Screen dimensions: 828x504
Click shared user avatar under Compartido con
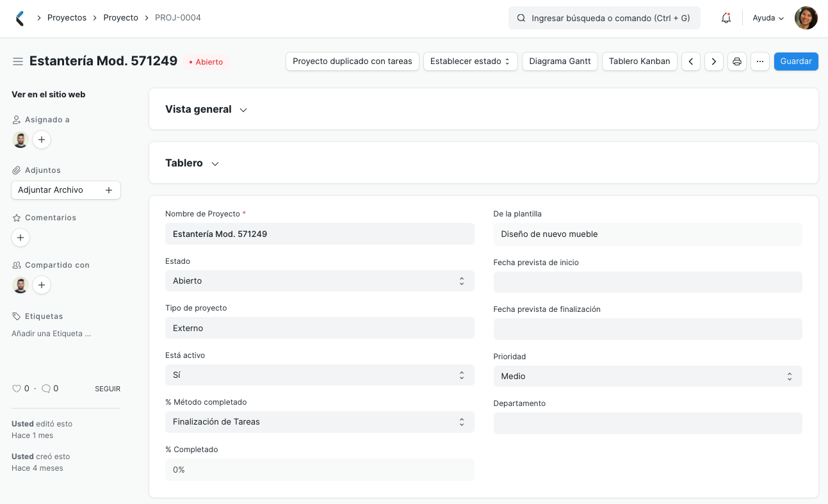coord(20,285)
